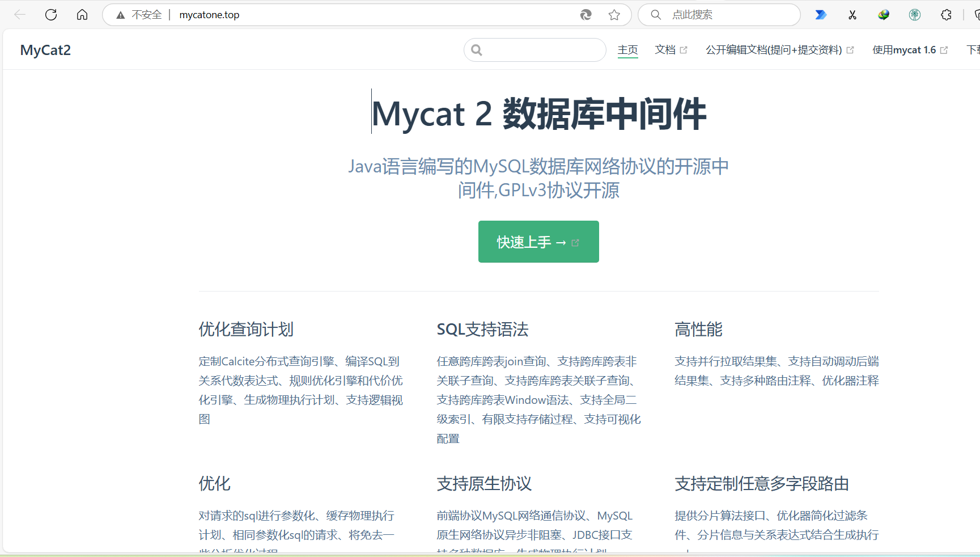Click the scissors screenshot extension icon
The height and width of the screenshot is (557, 980).
[x=852, y=15]
